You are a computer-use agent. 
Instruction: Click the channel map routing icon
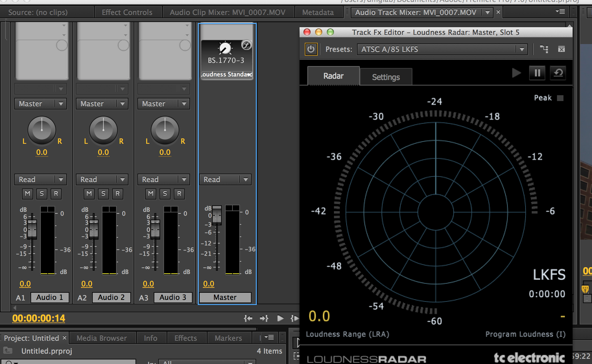pos(544,49)
